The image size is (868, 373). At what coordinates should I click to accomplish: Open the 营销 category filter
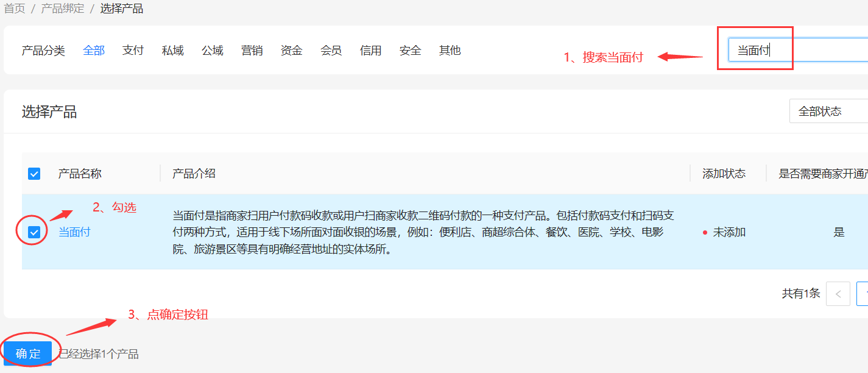pos(252,51)
